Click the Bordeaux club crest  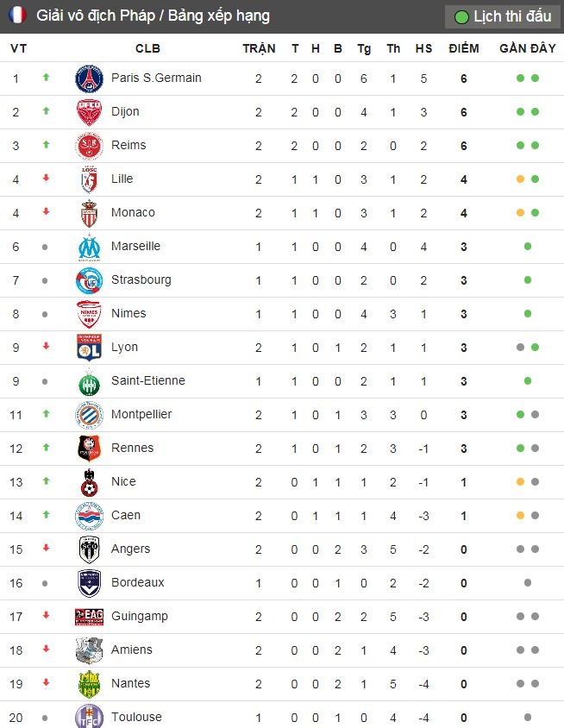[x=89, y=583]
